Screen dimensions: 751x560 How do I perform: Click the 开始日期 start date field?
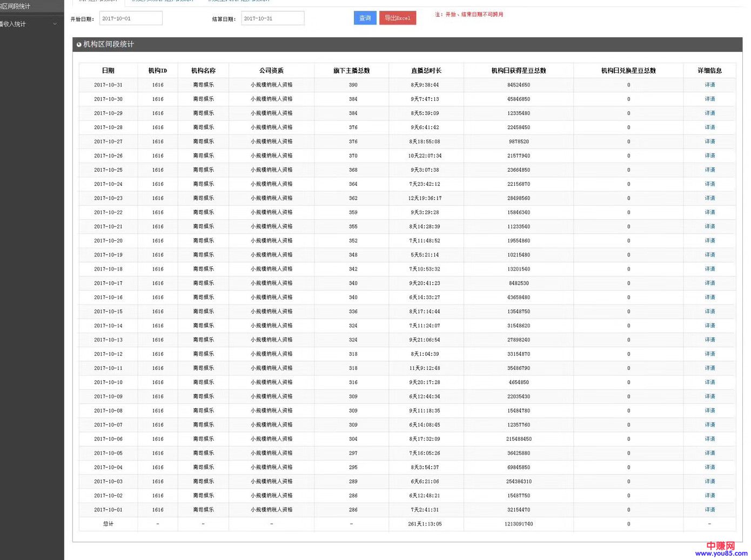click(x=131, y=18)
